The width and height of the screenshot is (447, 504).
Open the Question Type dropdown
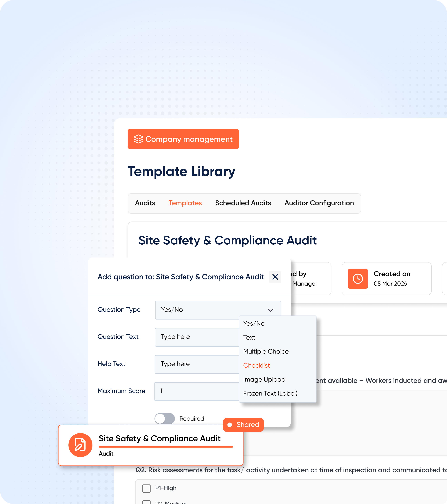tap(218, 310)
